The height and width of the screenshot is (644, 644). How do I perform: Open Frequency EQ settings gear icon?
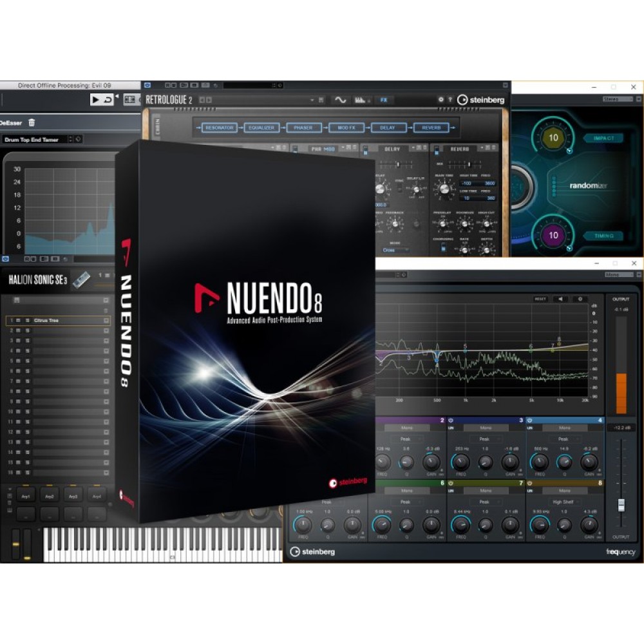(x=580, y=299)
